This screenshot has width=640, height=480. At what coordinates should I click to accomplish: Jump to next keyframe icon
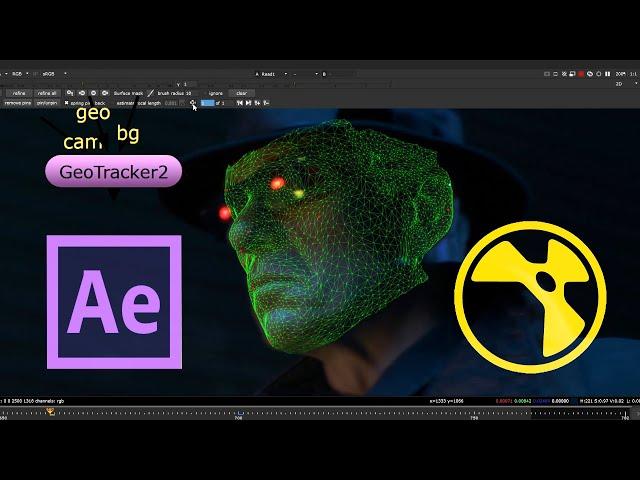click(x=248, y=103)
